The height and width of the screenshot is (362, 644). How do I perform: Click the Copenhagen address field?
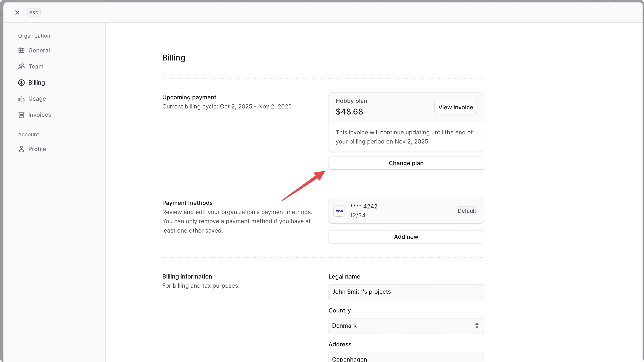tap(406, 359)
